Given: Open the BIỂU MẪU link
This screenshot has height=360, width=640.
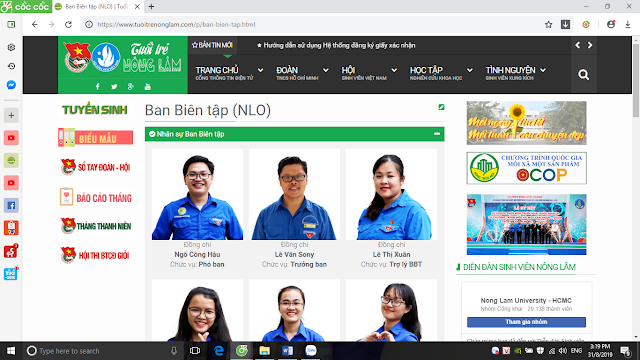Looking at the screenshot, I should (96, 138).
